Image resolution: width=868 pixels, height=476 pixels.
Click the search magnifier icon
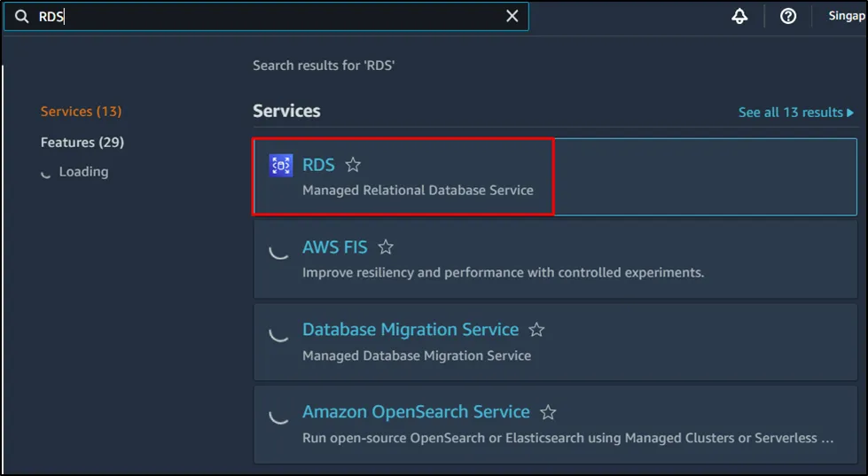[x=21, y=17]
